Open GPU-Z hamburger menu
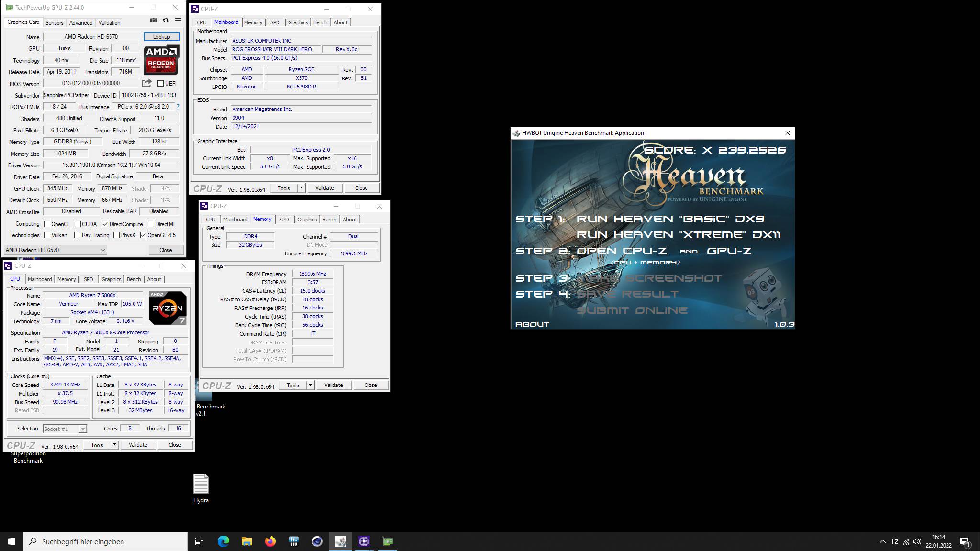 point(178,20)
